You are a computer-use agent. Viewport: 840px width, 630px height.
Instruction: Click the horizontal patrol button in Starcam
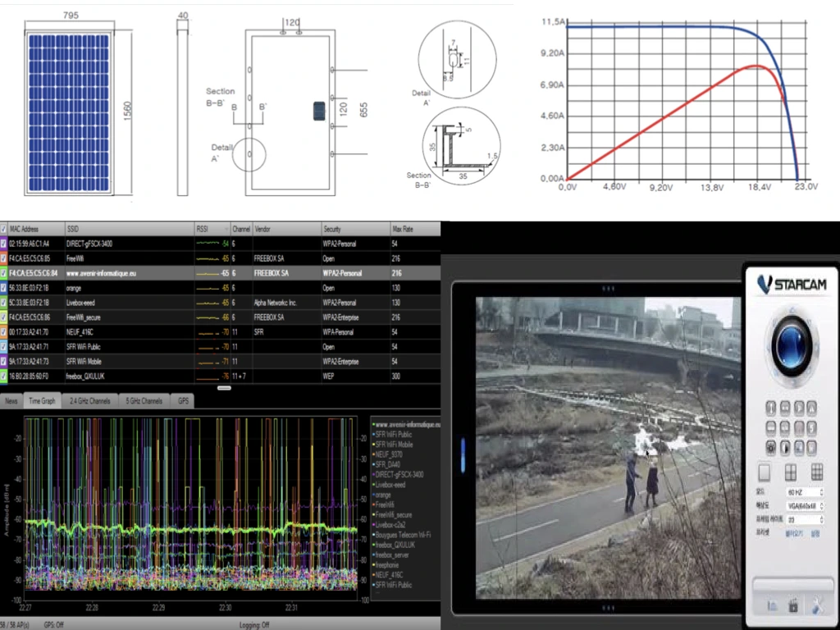[x=785, y=409]
